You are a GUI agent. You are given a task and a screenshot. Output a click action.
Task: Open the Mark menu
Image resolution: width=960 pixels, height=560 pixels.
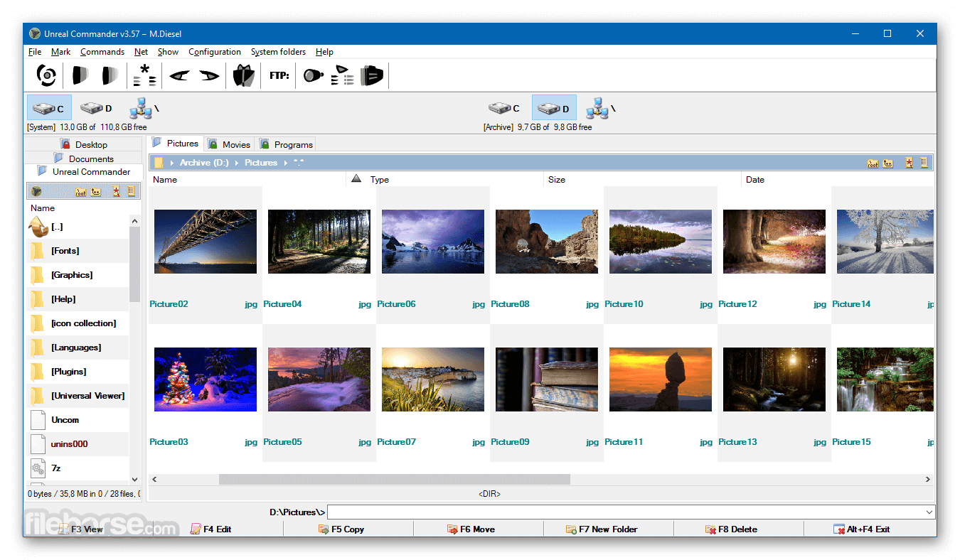point(60,52)
